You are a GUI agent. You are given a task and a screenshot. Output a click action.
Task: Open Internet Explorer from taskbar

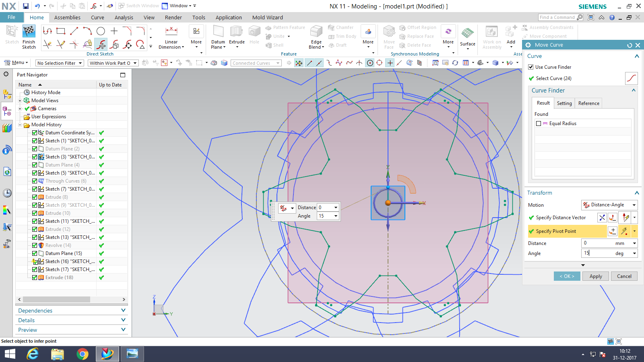point(33,354)
